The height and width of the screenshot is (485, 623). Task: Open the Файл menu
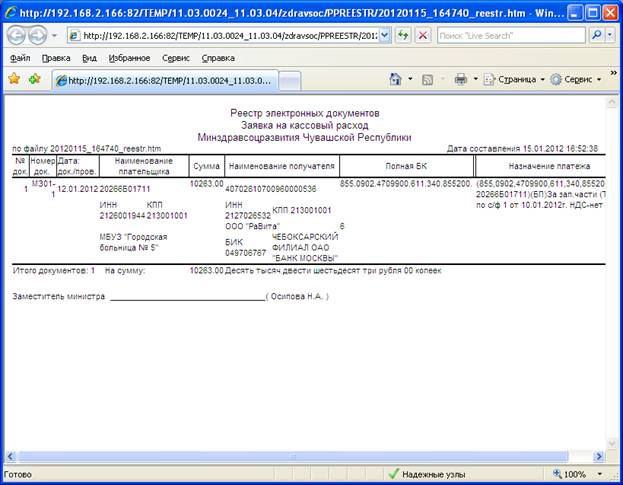coord(19,58)
